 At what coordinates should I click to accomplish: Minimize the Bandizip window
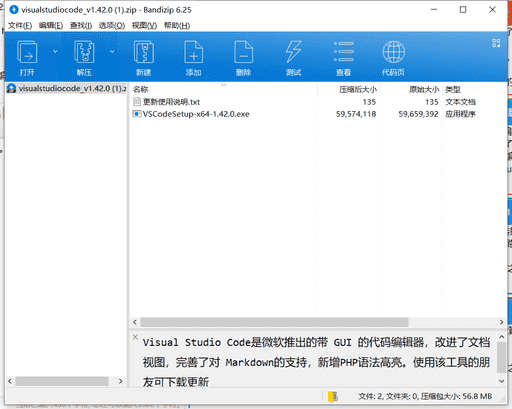(x=434, y=10)
